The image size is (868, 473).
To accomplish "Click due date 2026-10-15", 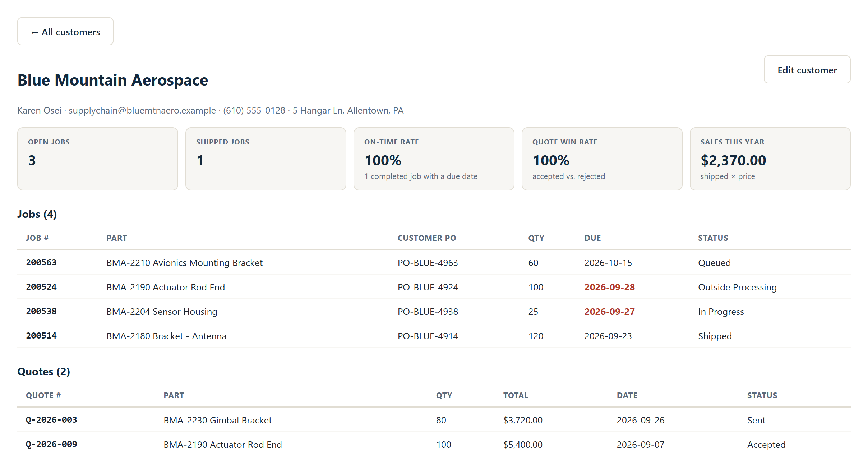I will pos(608,263).
